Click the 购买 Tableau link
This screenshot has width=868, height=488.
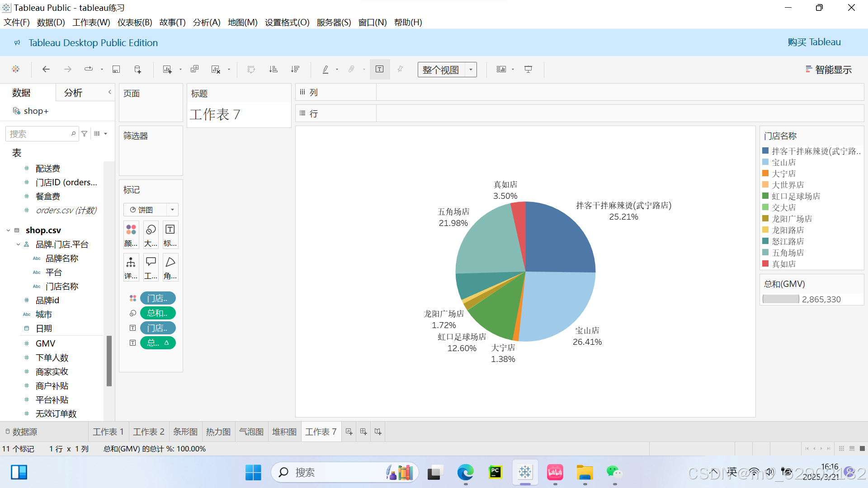click(x=814, y=42)
